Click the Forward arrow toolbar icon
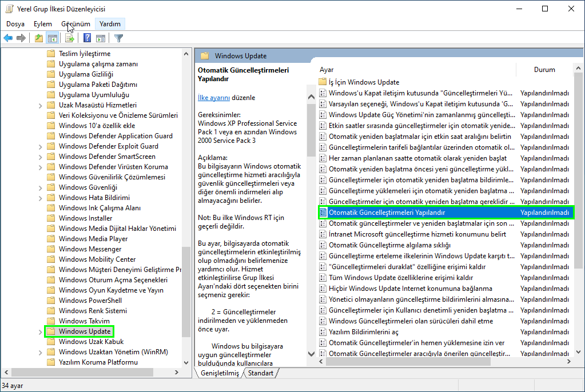585x392 pixels. pyautogui.click(x=21, y=38)
